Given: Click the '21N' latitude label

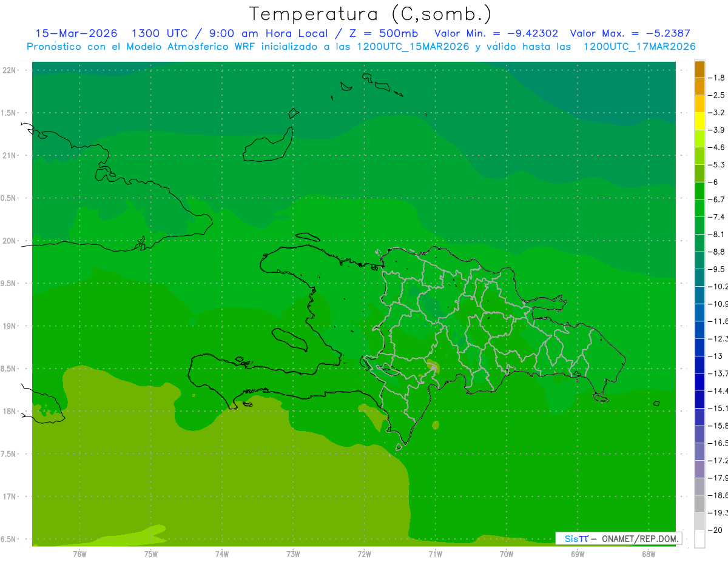Looking at the screenshot, I should click(10, 156).
